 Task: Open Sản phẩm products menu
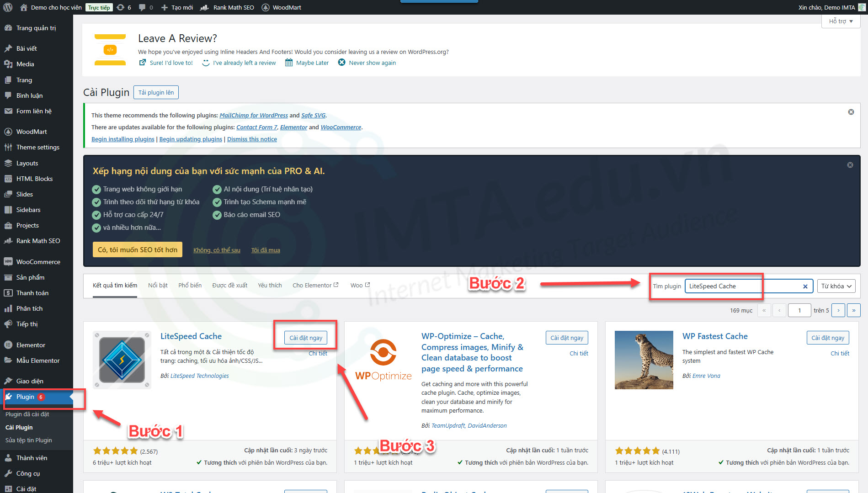30,277
